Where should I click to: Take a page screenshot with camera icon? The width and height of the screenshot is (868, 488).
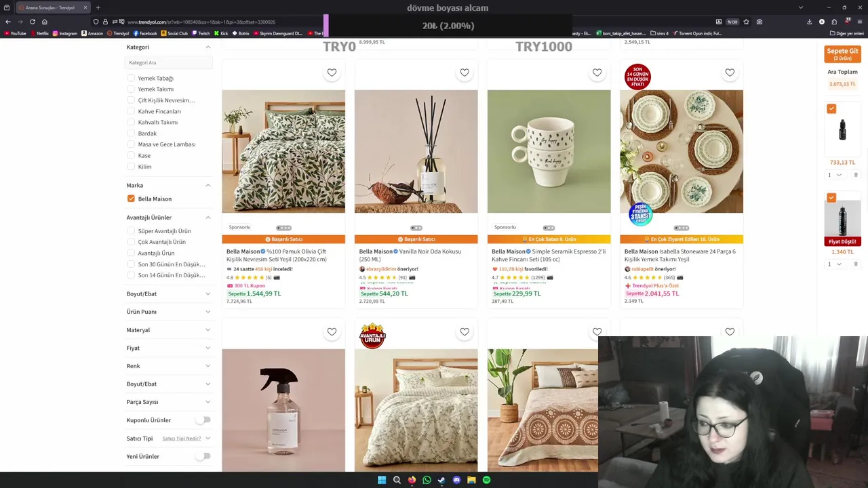(759, 22)
